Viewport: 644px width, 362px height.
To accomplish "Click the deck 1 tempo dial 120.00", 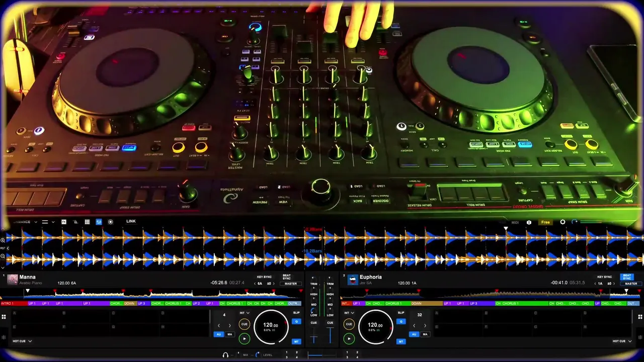I will point(271,326).
